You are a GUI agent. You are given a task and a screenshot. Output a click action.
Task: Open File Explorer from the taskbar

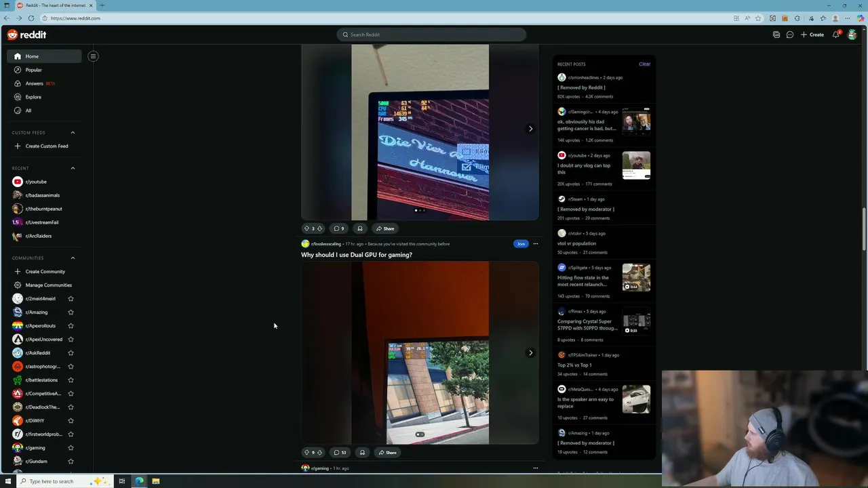tap(156, 481)
